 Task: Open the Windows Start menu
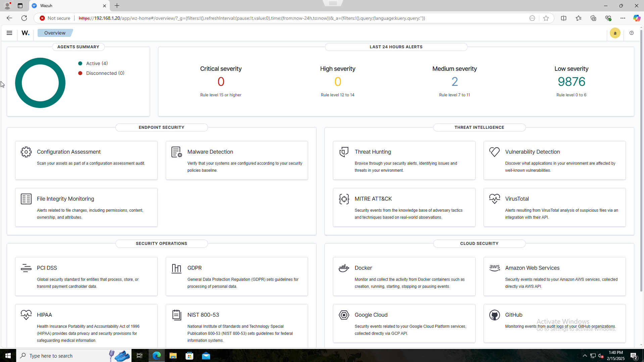tap(8, 356)
